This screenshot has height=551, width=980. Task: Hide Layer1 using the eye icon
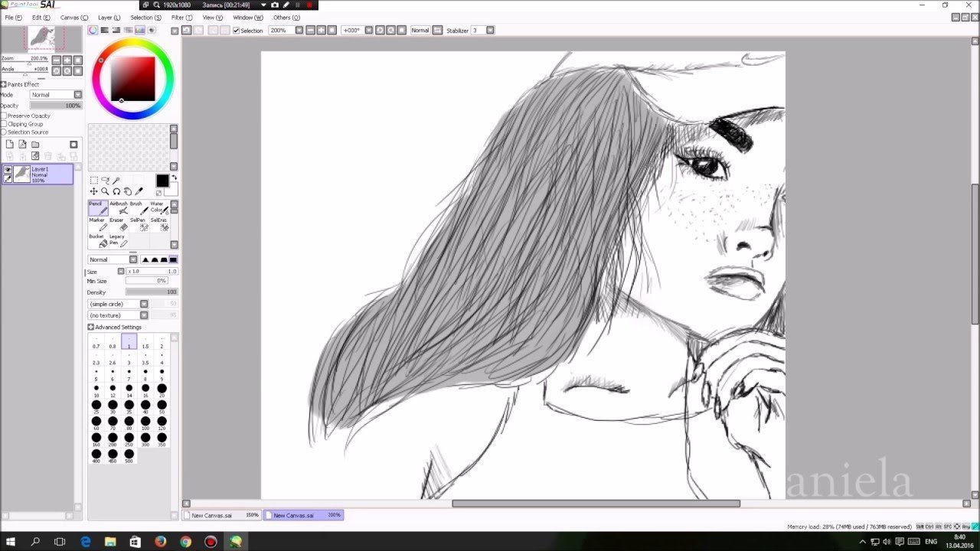click(8, 170)
